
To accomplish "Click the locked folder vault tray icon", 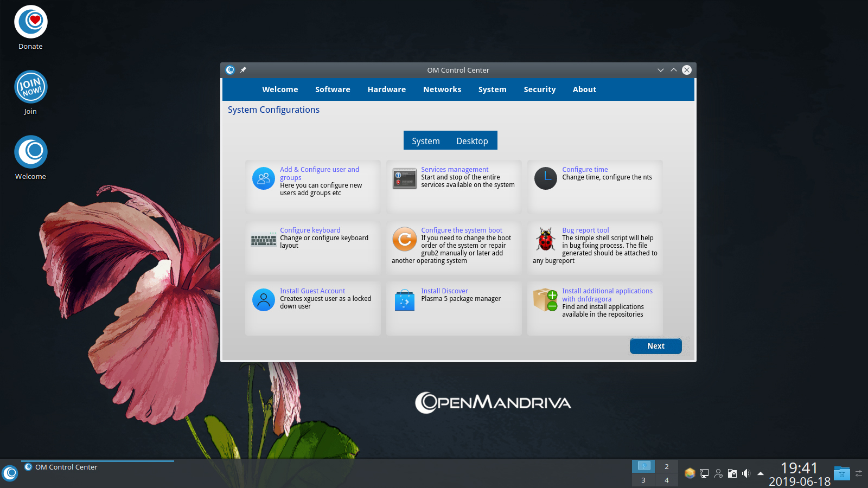I will pos(732,473).
